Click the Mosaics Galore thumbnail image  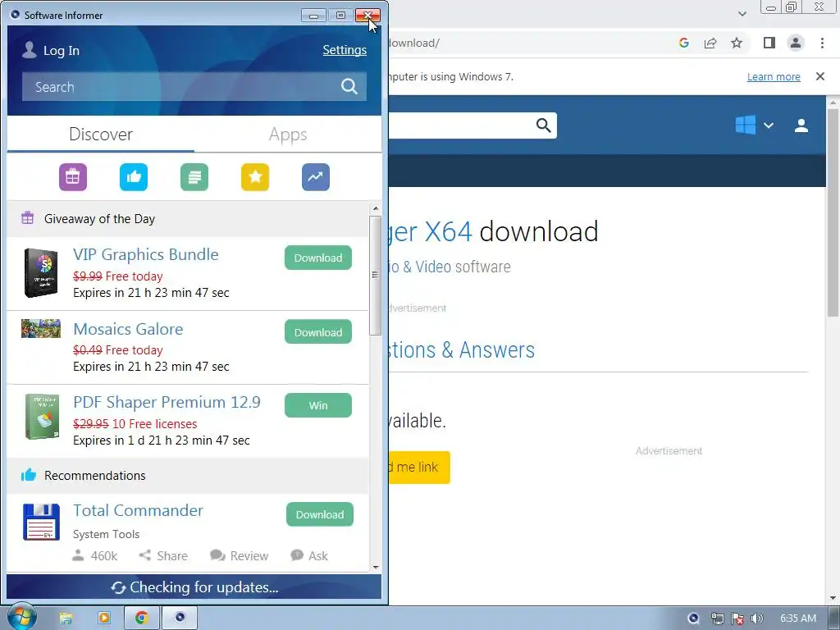point(41,328)
